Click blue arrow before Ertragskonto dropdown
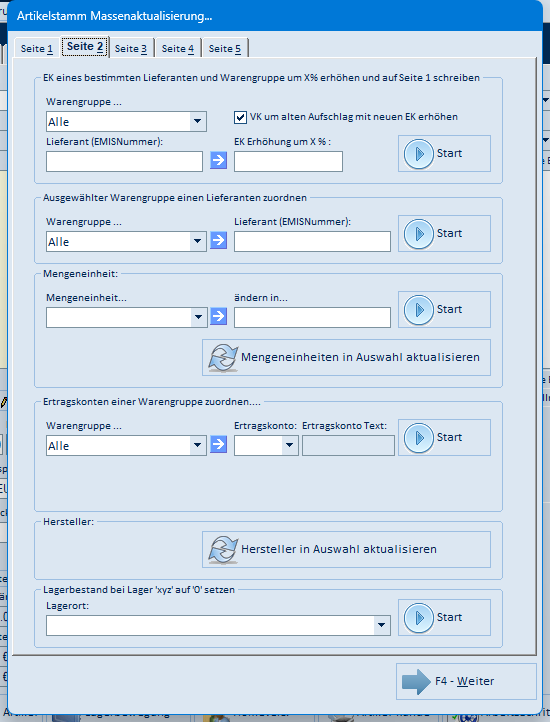The height and width of the screenshot is (722, 550). [219, 444]
